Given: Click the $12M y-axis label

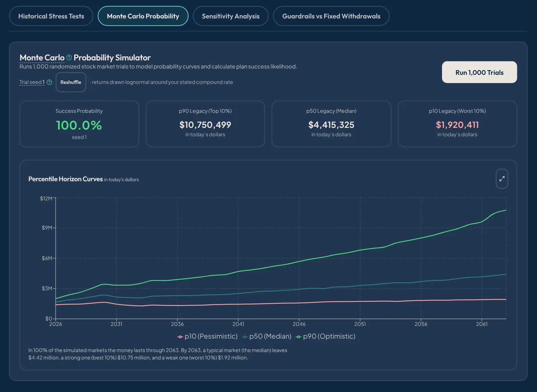Looking at the screenshot, I should click(x=46, y=198).
